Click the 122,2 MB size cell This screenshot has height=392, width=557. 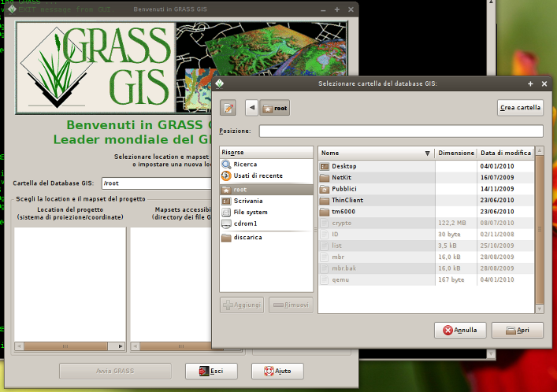[x=452, y=223]
